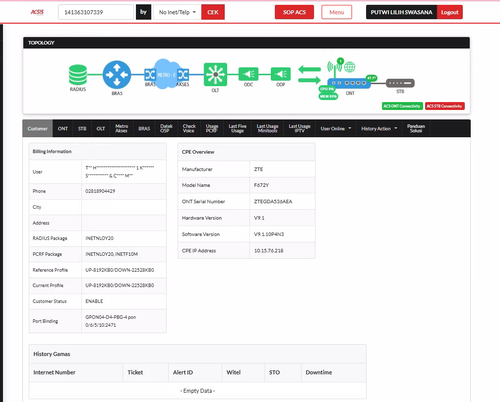The image size is (500, 402).
Task: Click the Witel column header
Action: pos(234,372)
